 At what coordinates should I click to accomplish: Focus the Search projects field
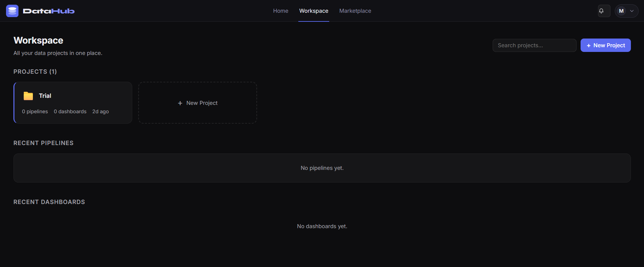pos(534,45)
